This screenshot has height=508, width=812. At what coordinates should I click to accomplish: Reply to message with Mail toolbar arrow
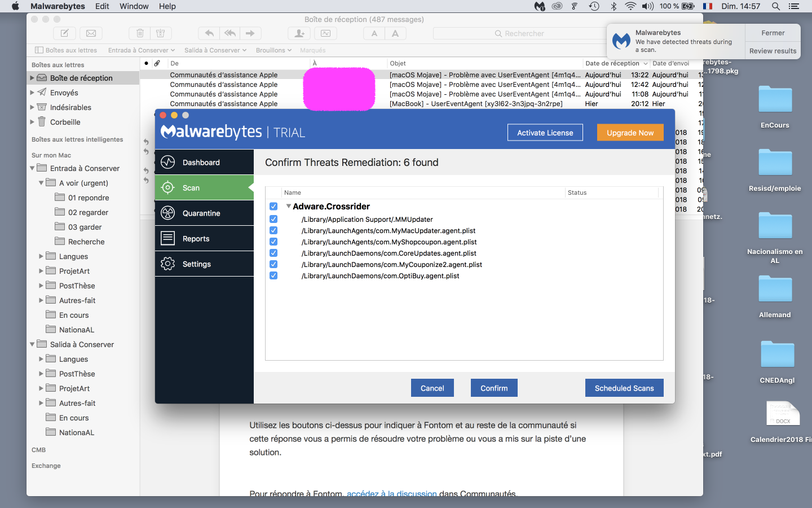(209, 33)
